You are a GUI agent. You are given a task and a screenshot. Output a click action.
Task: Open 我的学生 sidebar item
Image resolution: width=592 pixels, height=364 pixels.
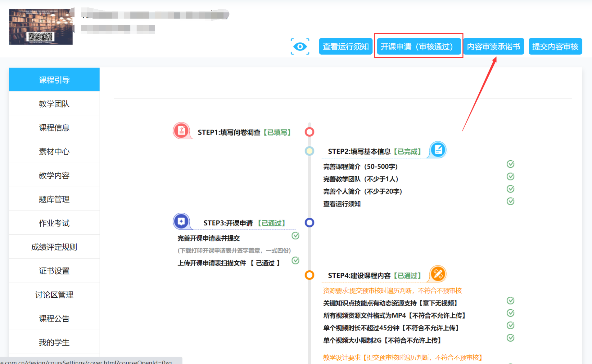point(54,342)
